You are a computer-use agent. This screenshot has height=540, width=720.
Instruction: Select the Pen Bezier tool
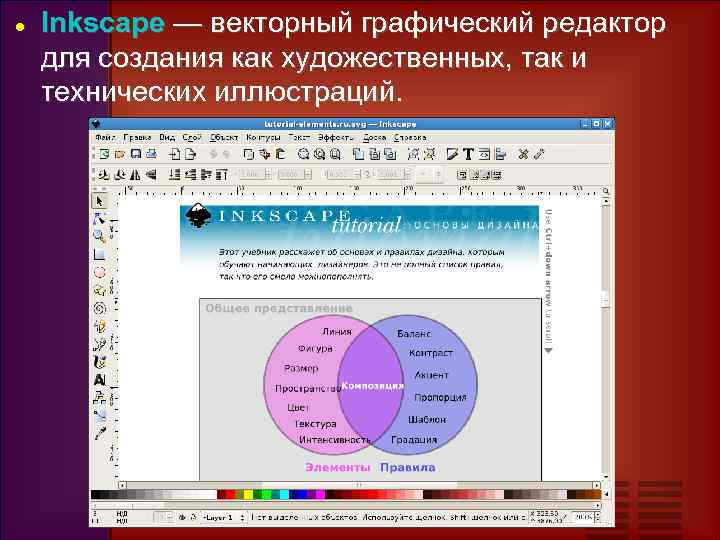pos(99,344)
